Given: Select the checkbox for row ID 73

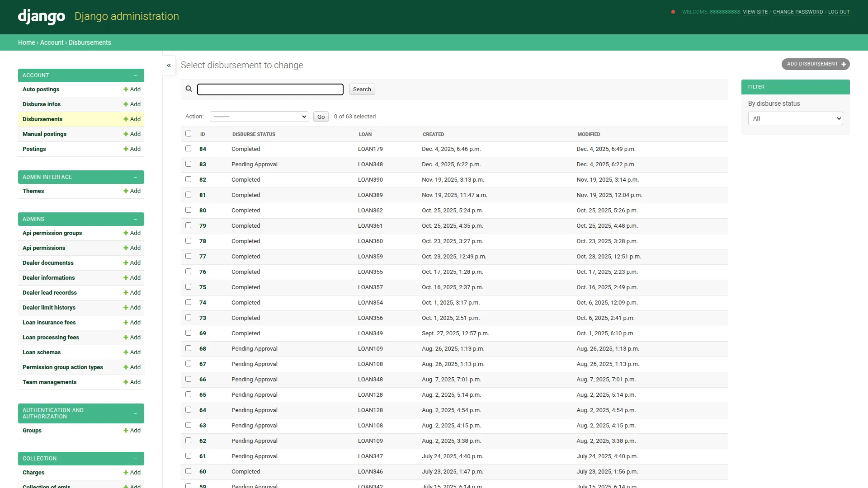Looking at the screenshot, I should (189, 318).
